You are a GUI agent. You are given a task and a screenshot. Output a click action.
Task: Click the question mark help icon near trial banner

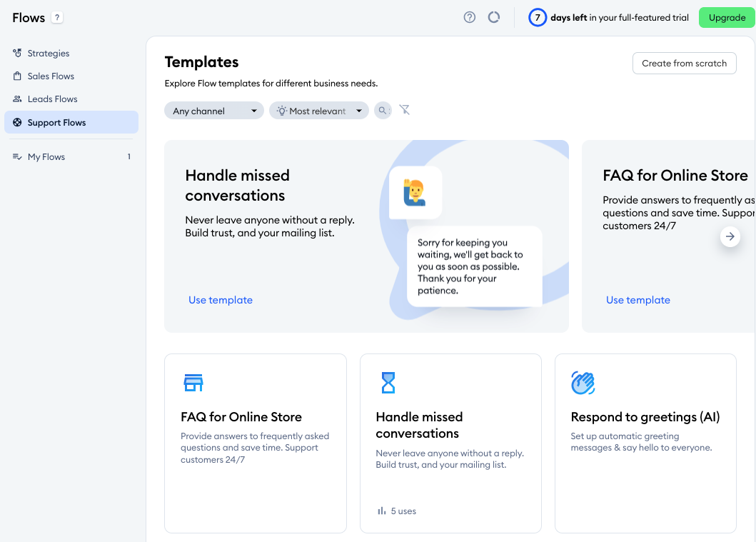tap(469, 16)
